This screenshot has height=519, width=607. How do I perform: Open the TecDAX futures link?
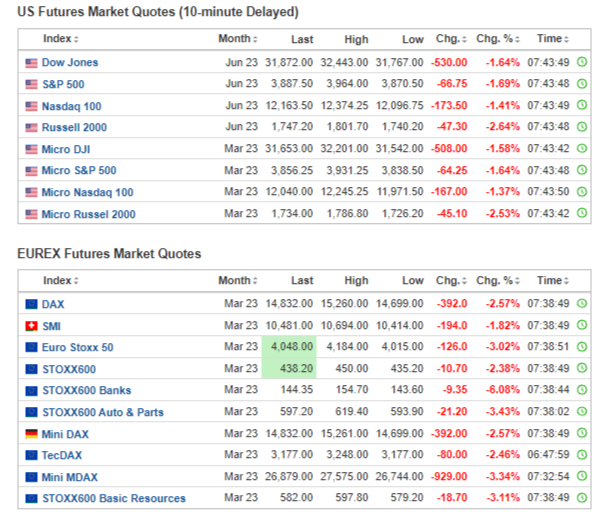click(x=62, y=455)
